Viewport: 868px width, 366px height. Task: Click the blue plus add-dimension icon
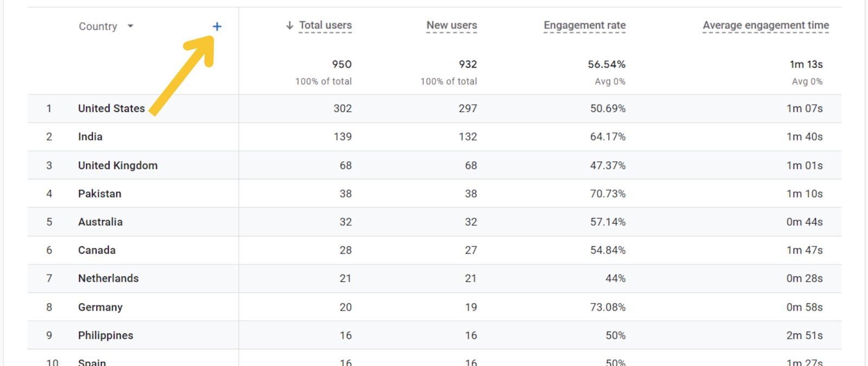click(217, 26)
